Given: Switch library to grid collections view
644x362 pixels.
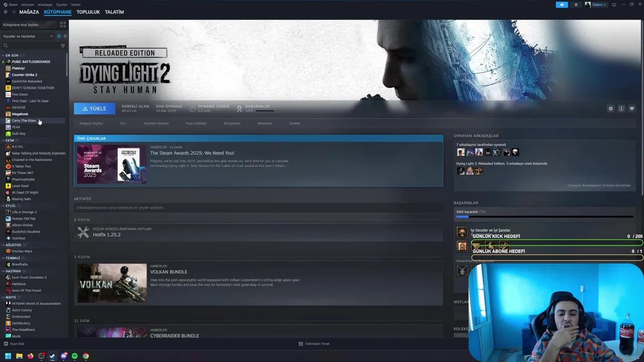Looking at the screenshot, I should click(x=63, y=24).
